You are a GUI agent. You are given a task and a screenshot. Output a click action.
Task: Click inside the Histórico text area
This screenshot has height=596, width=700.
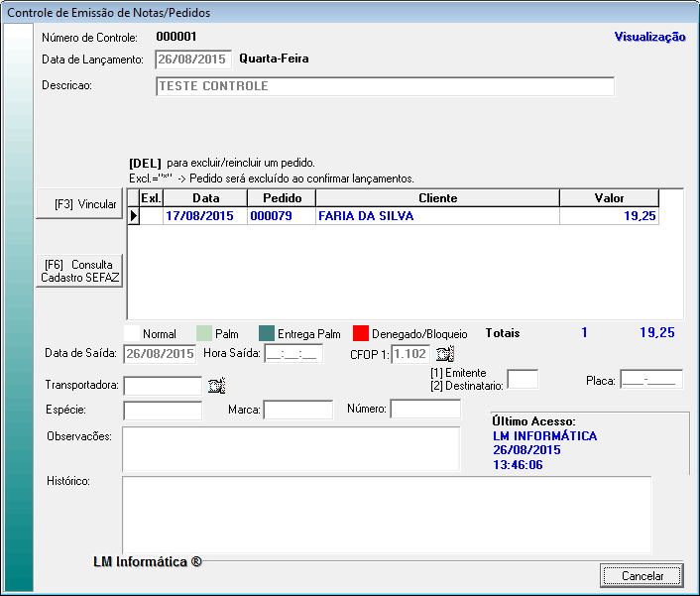click(x=386, y=512)
